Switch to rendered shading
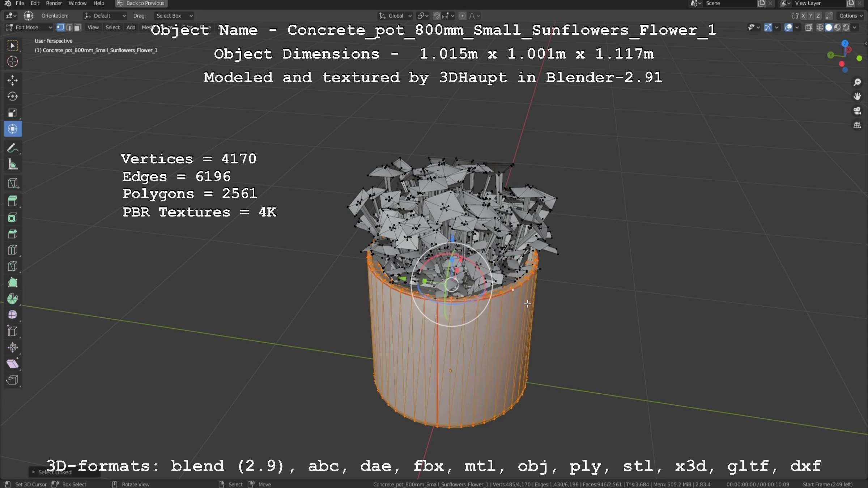Viewport: 868px width, 488px height. click(846, 27)
